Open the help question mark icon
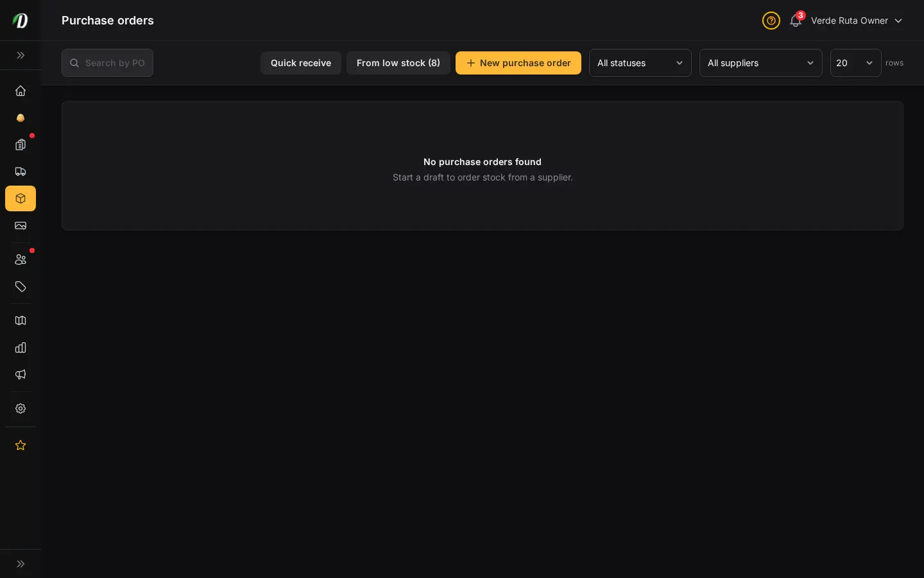This screenshot has height=578, width=924. click(771, 21)
